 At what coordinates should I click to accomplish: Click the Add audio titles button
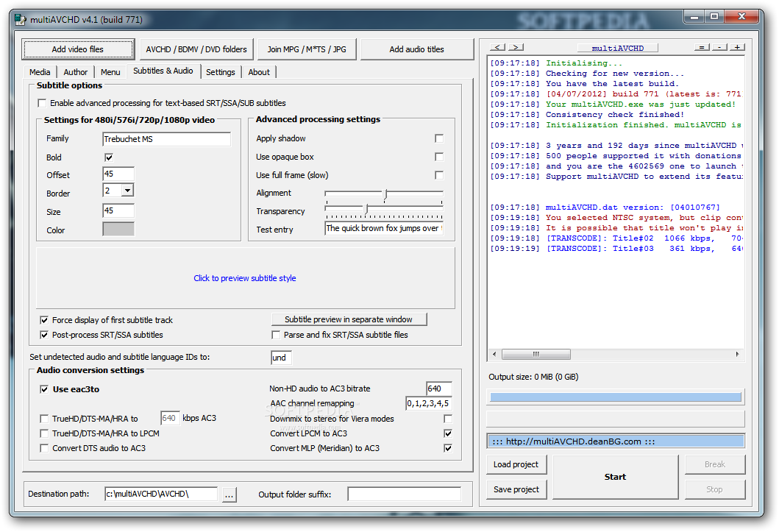pyautogui.click(x=417, y=49)
